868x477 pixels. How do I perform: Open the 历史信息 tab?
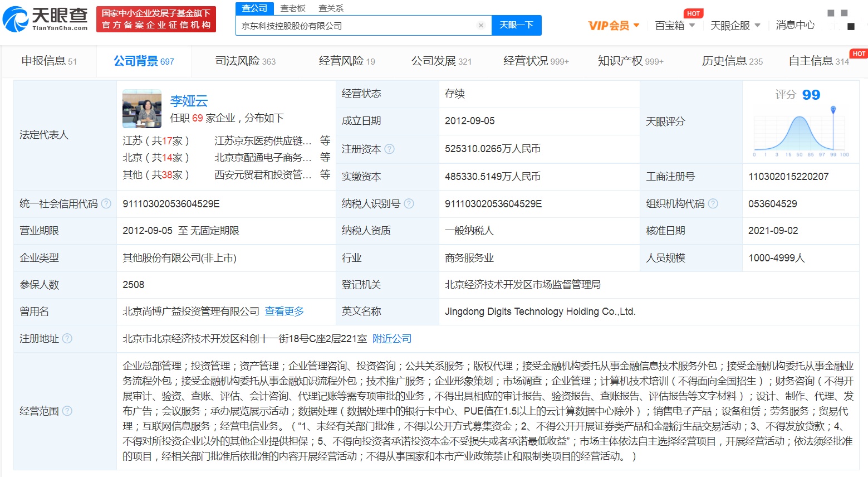tap(732, 61)
